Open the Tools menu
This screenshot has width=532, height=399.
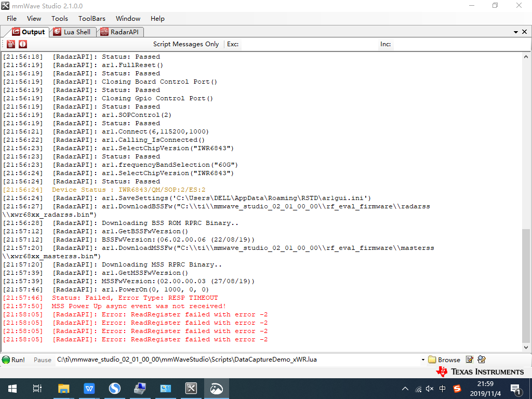click(60, 19)
